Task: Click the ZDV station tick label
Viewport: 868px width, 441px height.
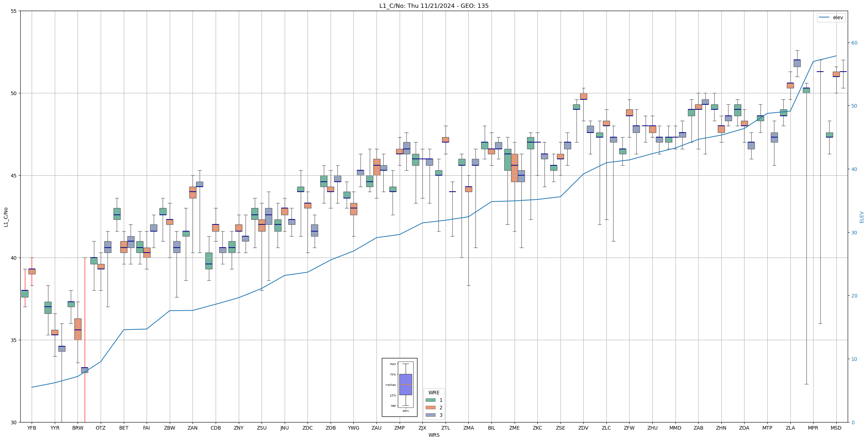Action: pos(583,428)
